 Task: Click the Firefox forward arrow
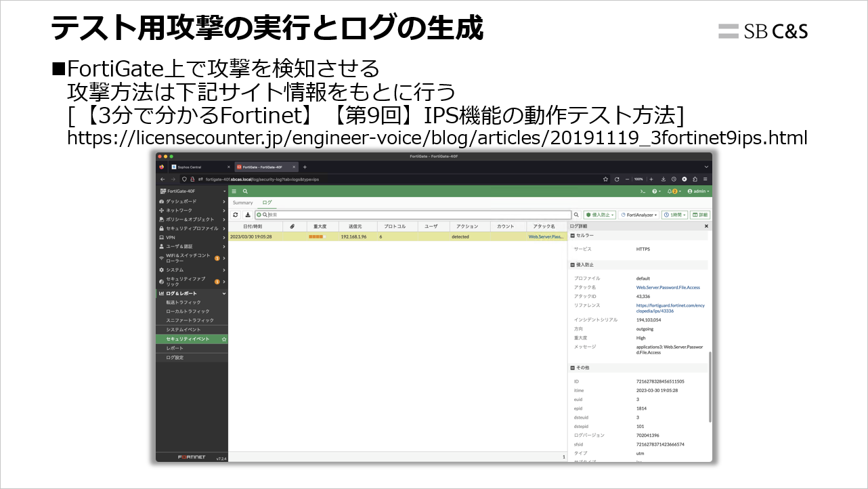tap(172, 179)
